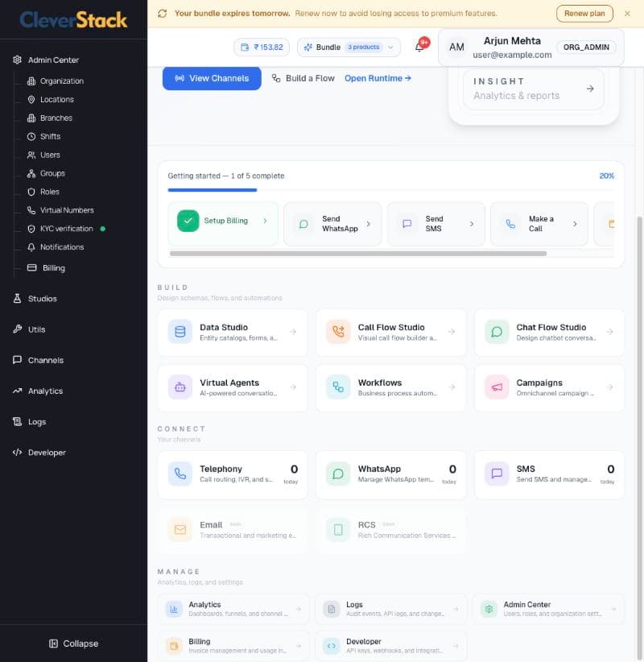Image resolution: width=644 pixels, height=662 pixels.
Task: Click the Arjun Mehta user name
Action: (x=512, y=41)
